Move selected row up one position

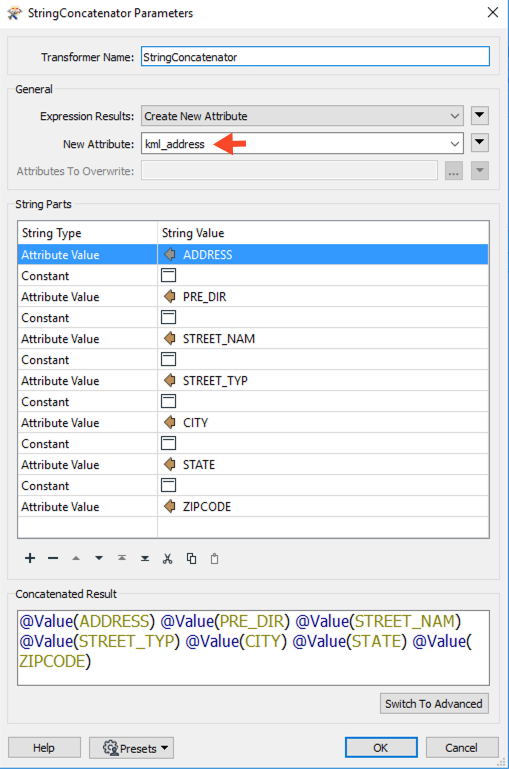pos(76,558)
